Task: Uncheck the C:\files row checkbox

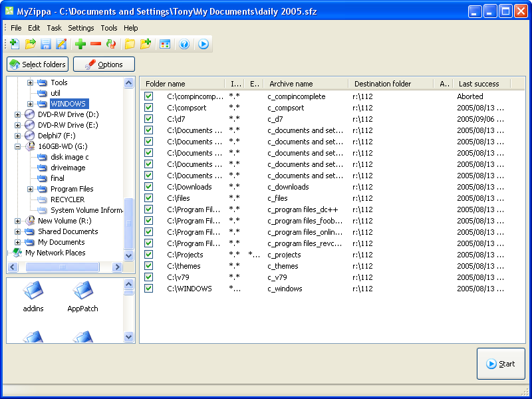Action: click(x=148, y=198)
